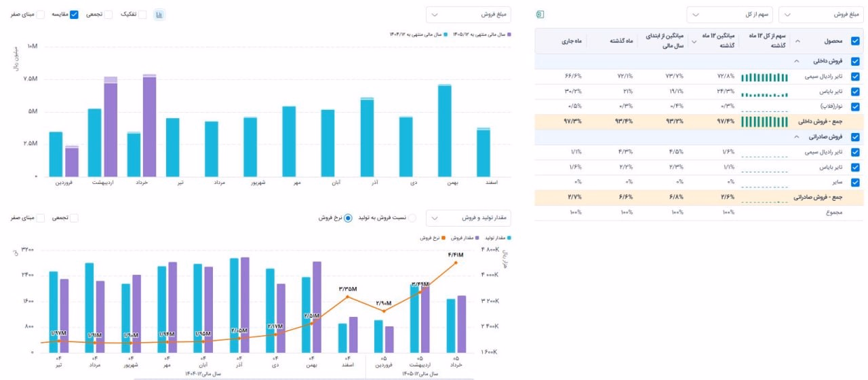Screen dimensions: 868x380
Task: Click the purple fiscal year legend marker
Action: click(x=509, y=34)
